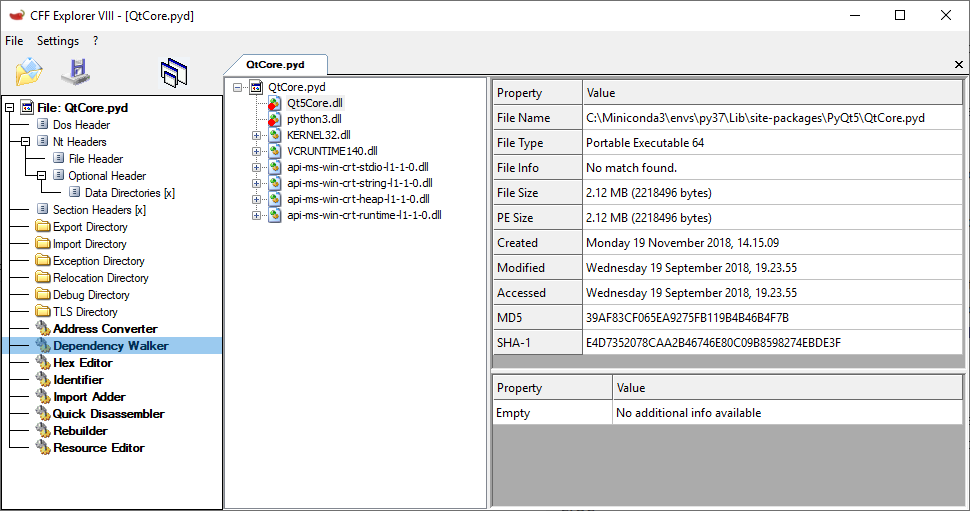Expand the KERNEL32.dll dependency node
Image resolution: width=970 pixels, height=511 pixels.
click(x=256, y=135)
